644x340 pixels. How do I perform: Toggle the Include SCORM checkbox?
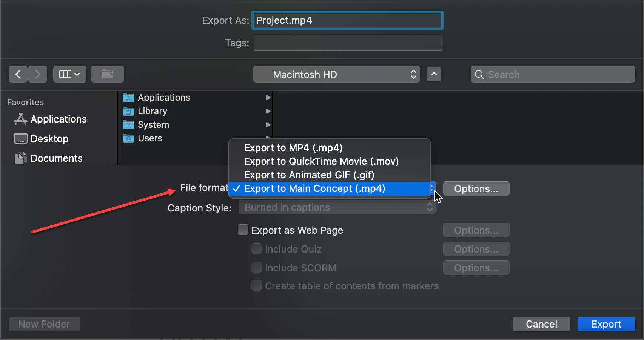pos(257,268)
